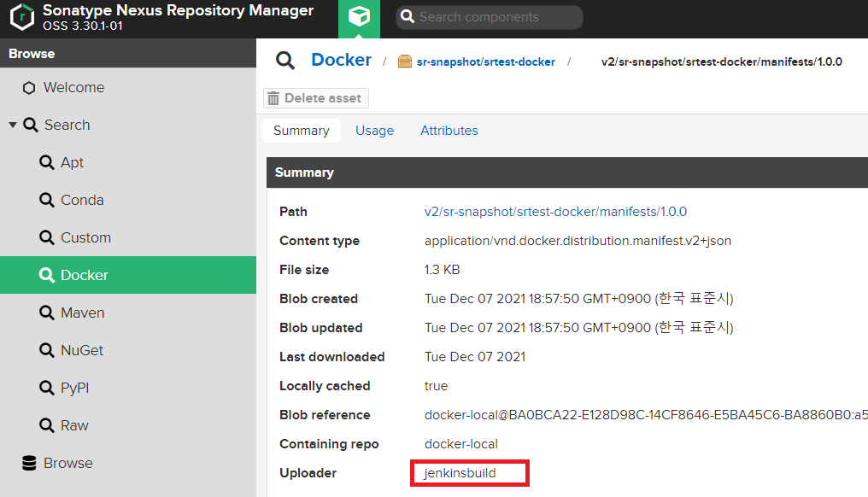868x497 pixels.
Task: Select the highlighted Docker search item
Action: click(128, 275)
